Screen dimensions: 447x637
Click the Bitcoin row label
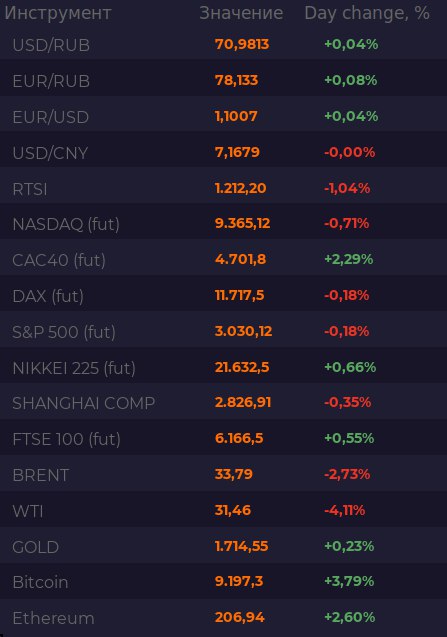pos(40,583)
